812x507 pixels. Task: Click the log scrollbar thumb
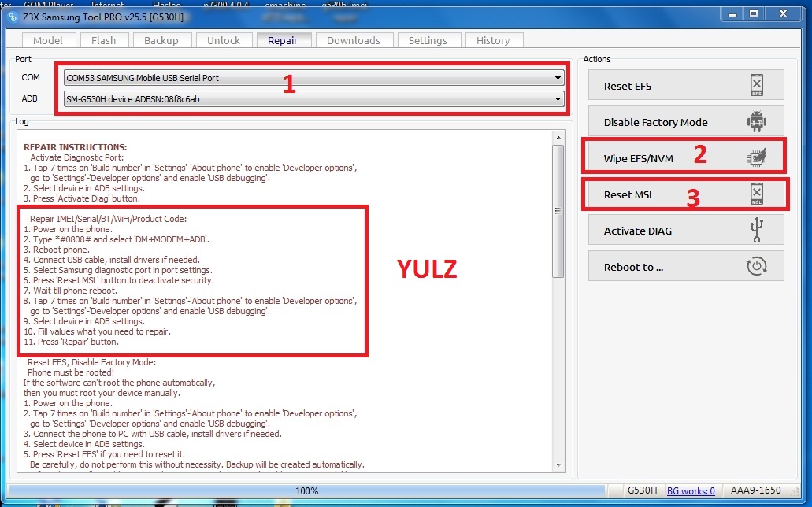[x=558, y=211]
